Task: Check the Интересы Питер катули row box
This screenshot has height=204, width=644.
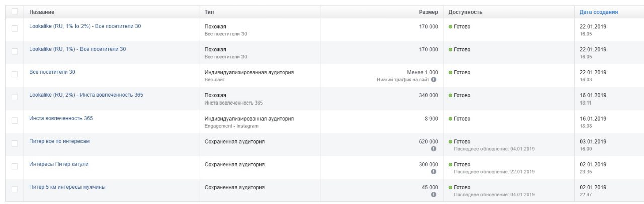Action: click(14, 167)
